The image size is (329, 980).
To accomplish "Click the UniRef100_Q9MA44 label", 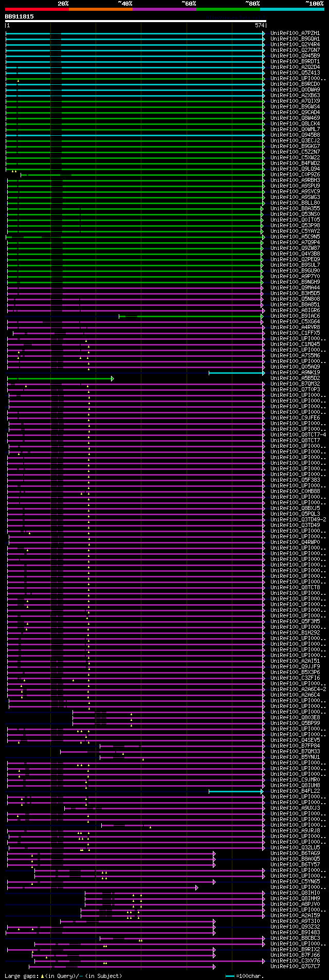I will [295, 287].
